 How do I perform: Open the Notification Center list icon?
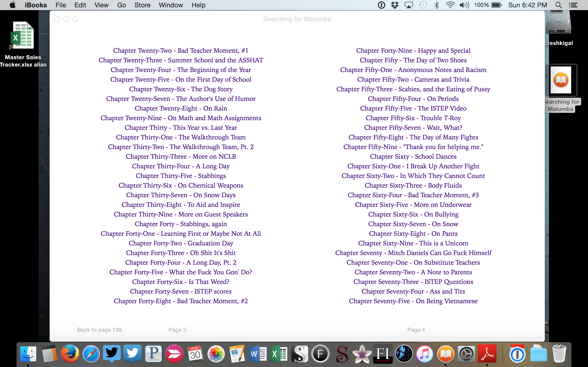[x=573, y=5]
